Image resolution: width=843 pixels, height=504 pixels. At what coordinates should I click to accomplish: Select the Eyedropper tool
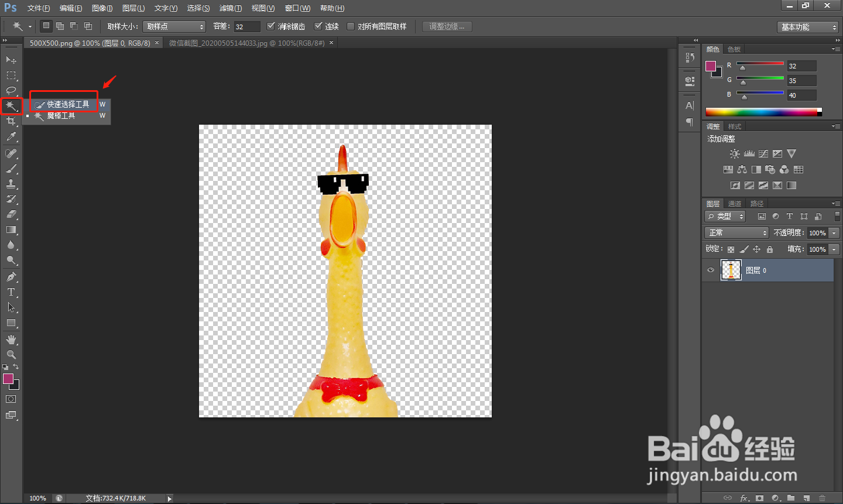[x=11, y=136]
